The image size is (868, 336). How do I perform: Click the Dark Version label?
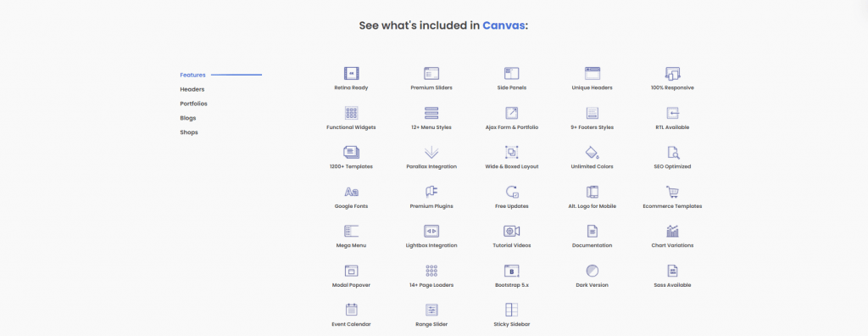click(x=593, y=285)
